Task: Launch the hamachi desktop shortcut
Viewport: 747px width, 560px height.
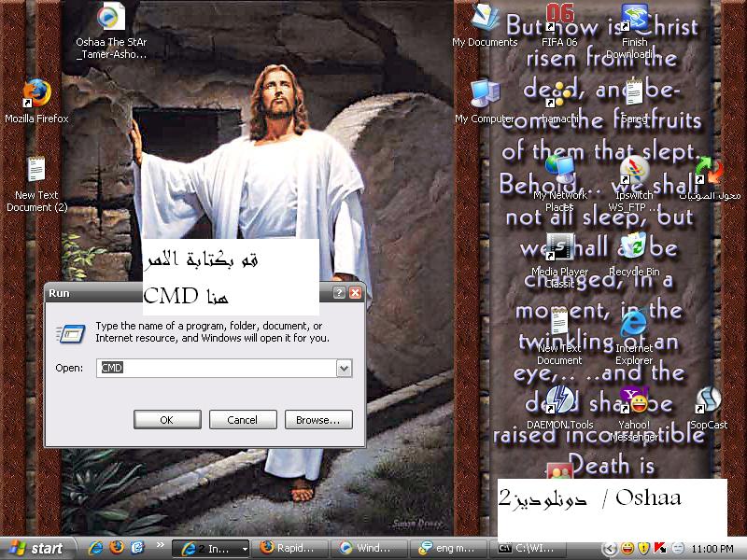Action: (559, 93)
